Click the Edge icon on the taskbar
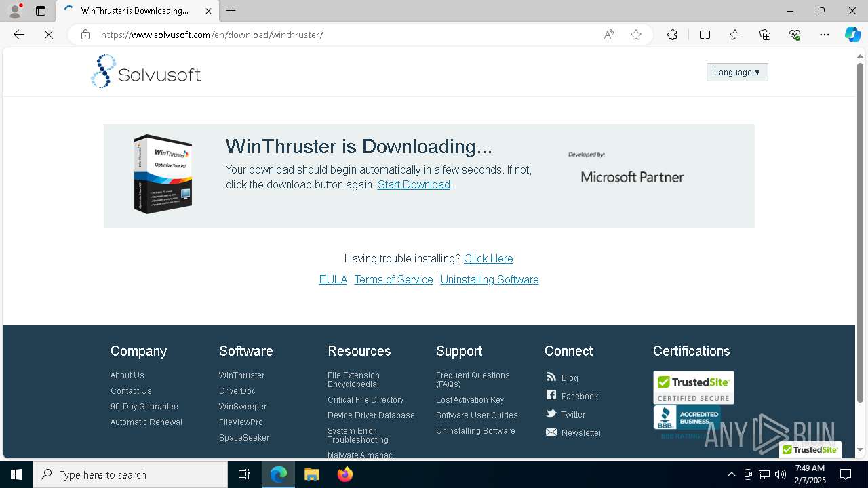Viewport: 868px width, 488px height. click(279, 474)
